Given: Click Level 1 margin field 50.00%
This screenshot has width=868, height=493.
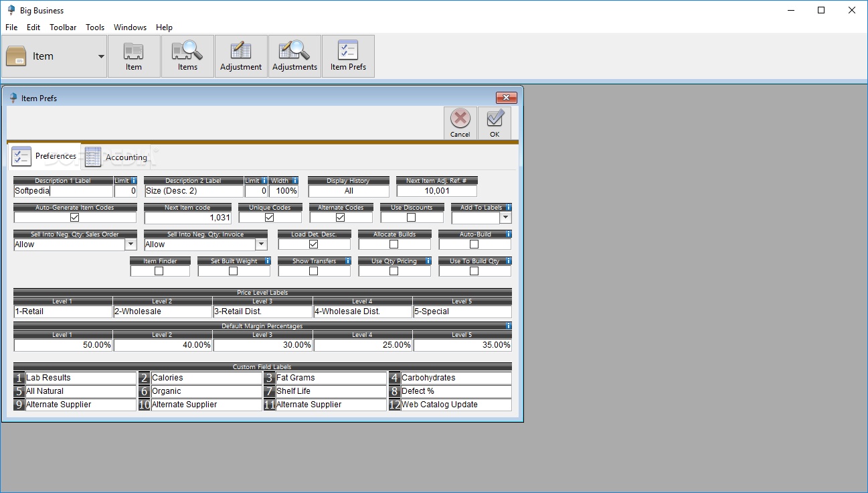Looking at the screenshot, I should [x=63, y=345].
